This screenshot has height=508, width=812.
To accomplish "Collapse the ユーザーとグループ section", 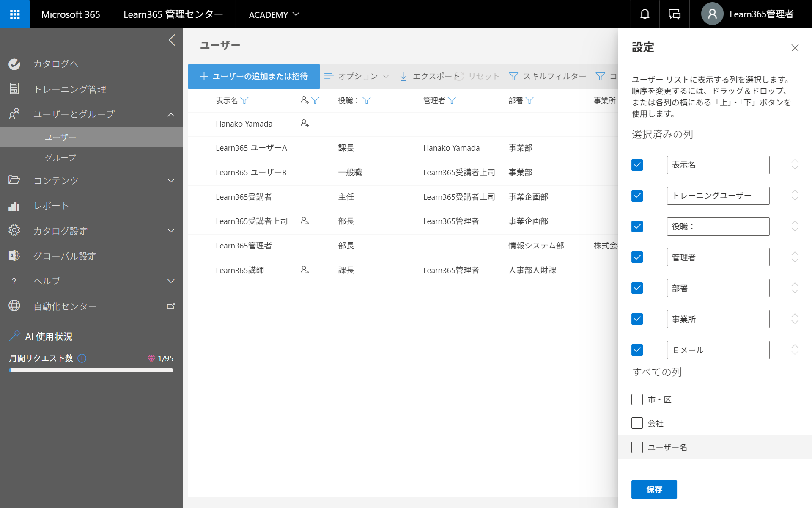I will coord(171,115).
